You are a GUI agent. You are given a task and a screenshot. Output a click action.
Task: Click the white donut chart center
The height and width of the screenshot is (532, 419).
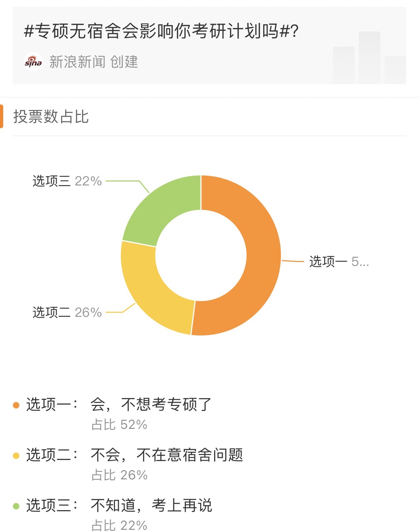pyautogui.click(x=201, y=255)
